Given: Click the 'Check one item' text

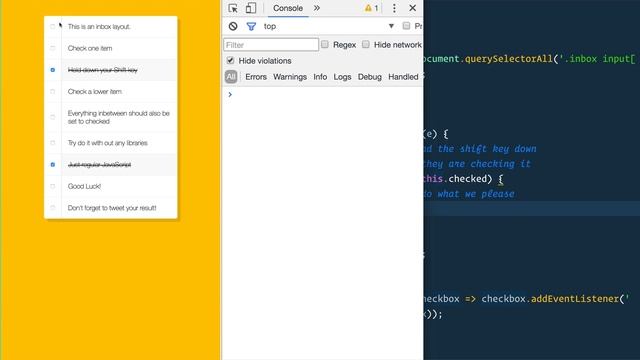Looking at the screenshot, I should tap(90, 48).
